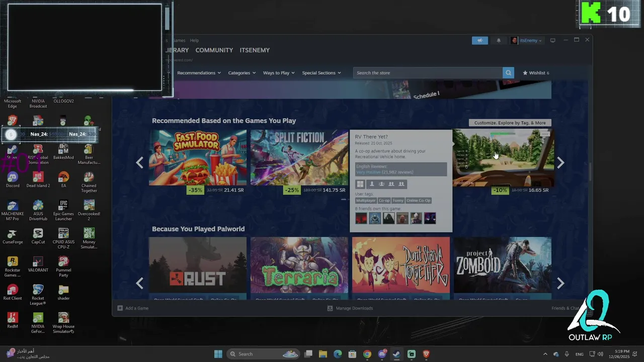Click the Multiplayer user tag
644x362 pixels.
tap(366, 201)
